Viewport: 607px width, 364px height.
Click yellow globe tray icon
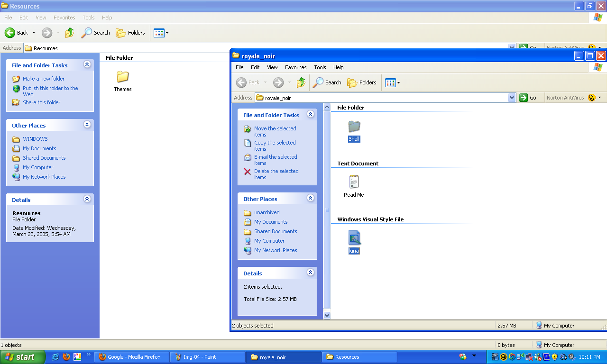(504, 357)
